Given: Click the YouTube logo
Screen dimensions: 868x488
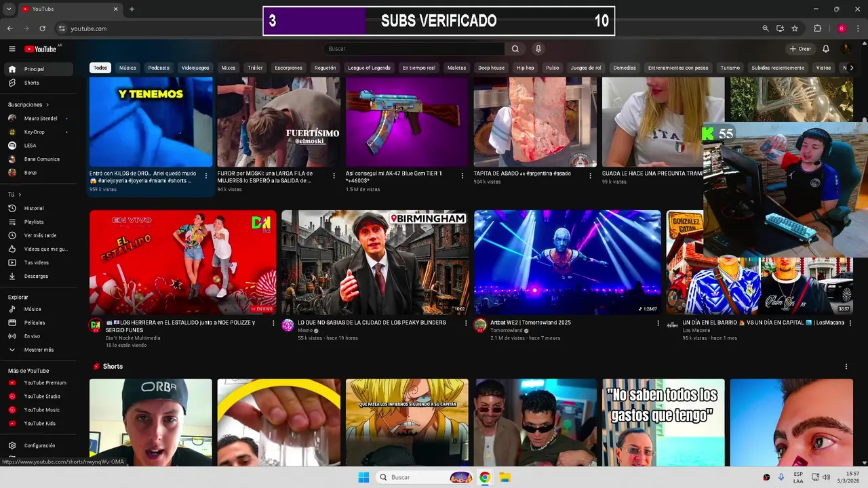Looking at the screenshot, I should point(41,49).
